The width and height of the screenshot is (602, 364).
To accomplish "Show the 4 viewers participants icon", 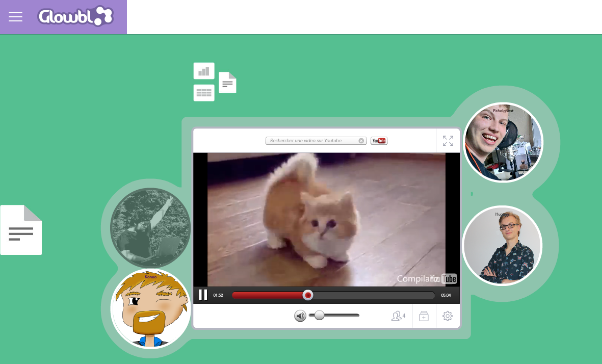I will click(x=398, y=316).
